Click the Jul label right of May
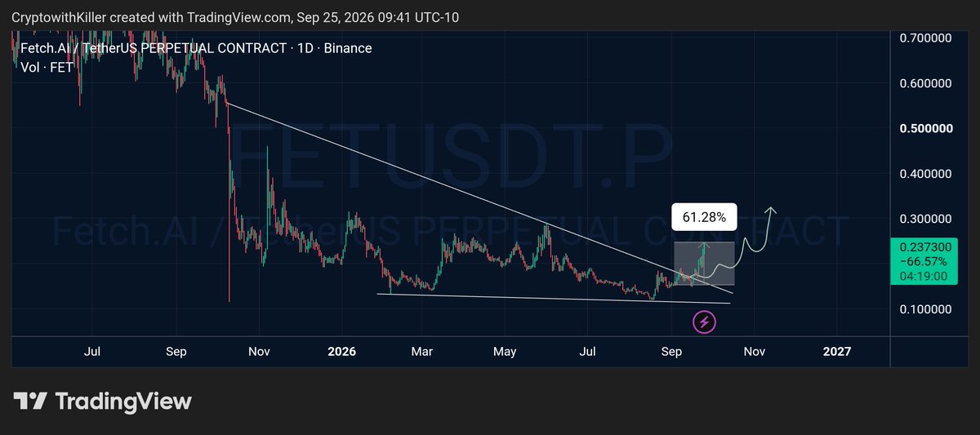 587,352
